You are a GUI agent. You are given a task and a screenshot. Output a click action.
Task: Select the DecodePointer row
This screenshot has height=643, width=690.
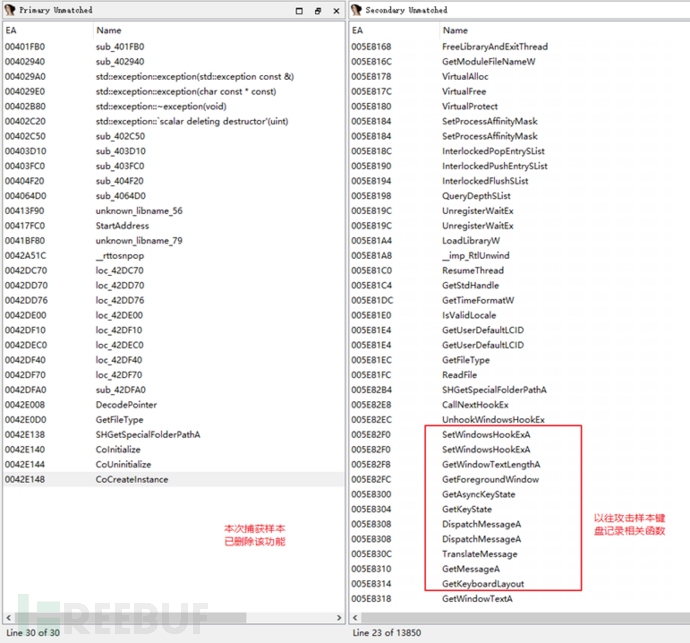173,405
